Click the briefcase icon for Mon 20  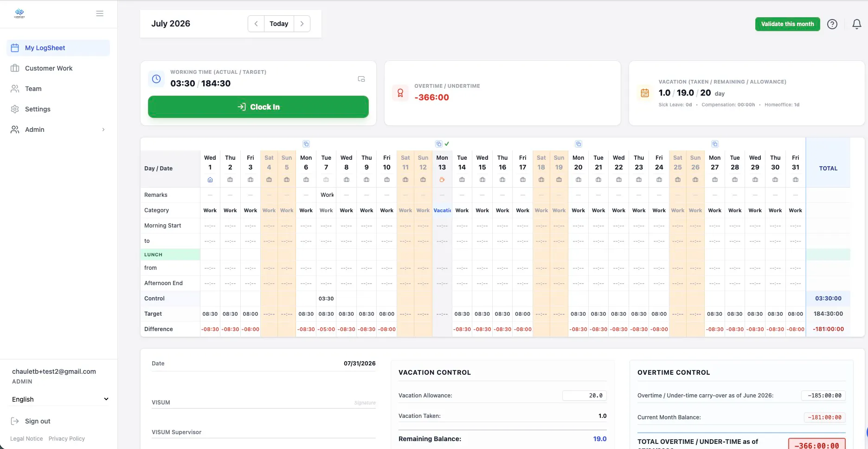point(578,180)
